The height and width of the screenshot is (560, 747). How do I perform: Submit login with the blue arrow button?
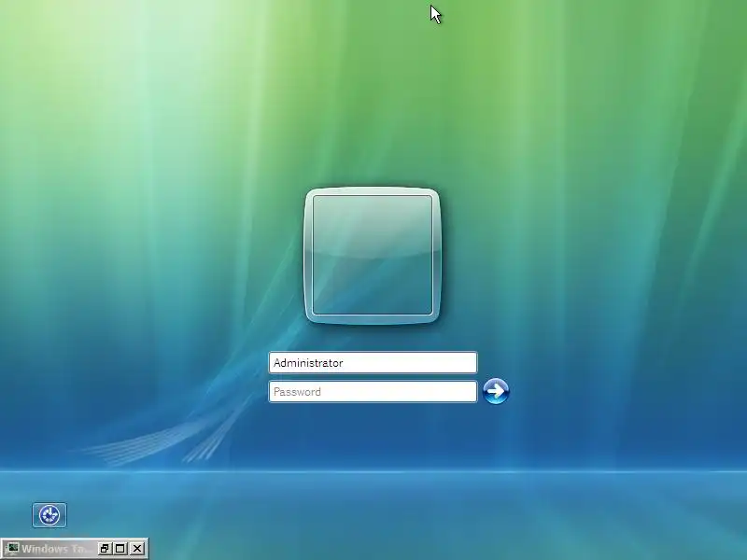coord(496,391)
